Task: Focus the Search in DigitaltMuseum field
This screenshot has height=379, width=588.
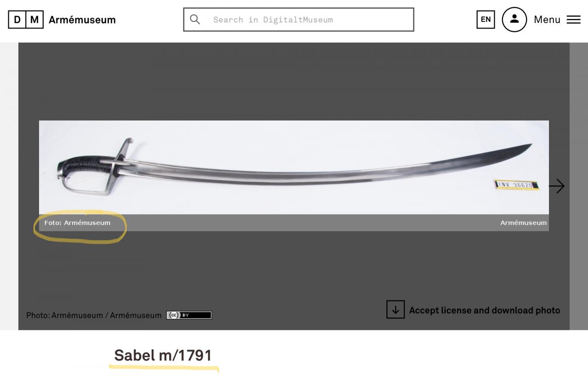Action: click(x=299, y=20)
